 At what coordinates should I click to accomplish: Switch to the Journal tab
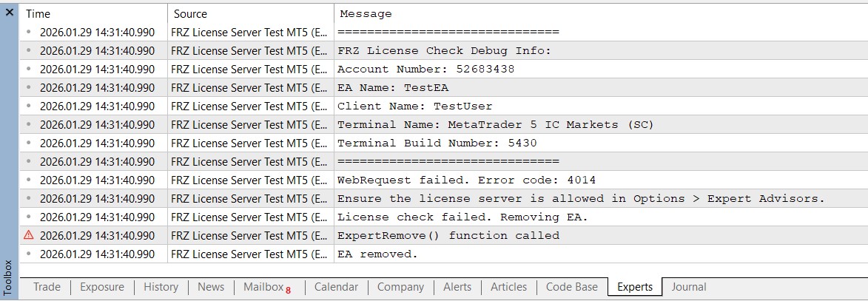pos(689,287)
